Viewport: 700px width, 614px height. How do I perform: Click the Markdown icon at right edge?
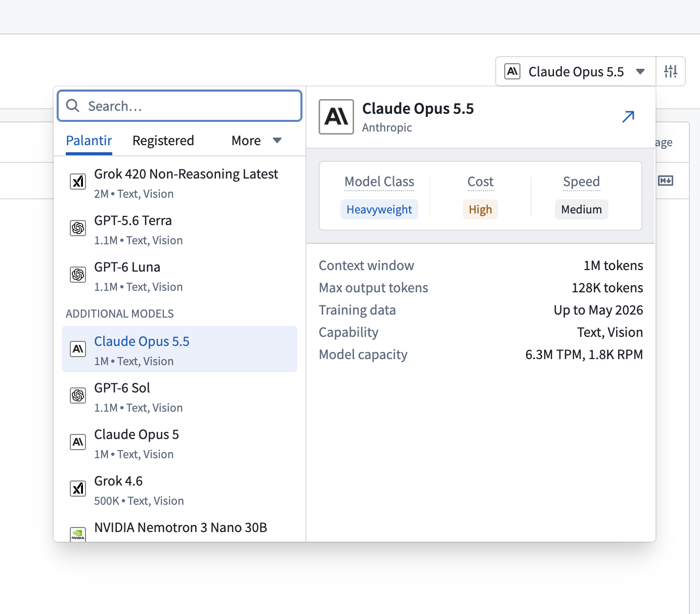coord(666,181)
